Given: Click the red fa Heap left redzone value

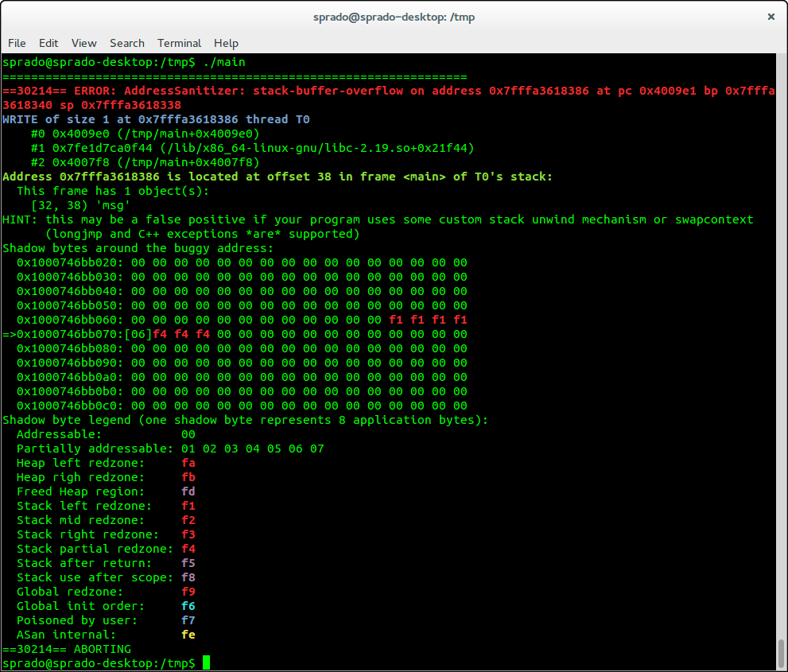Looking at the screenshot, I should 188,463.
